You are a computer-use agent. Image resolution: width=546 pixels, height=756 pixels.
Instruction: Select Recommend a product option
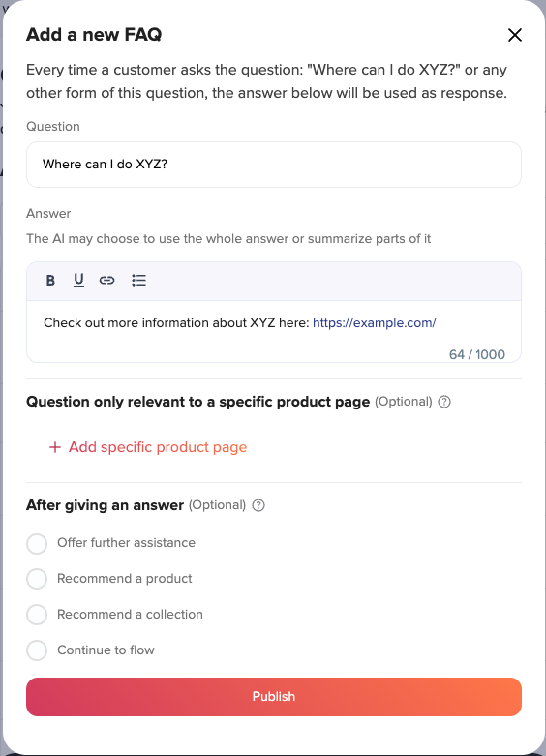pyautogui.click(x=37, y=579)
